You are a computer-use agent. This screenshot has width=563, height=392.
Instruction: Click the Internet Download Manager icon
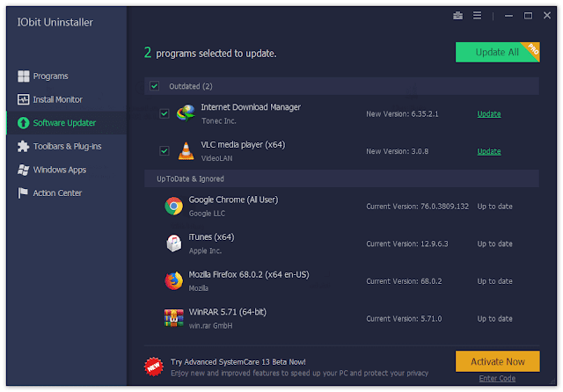pos(186,113)
